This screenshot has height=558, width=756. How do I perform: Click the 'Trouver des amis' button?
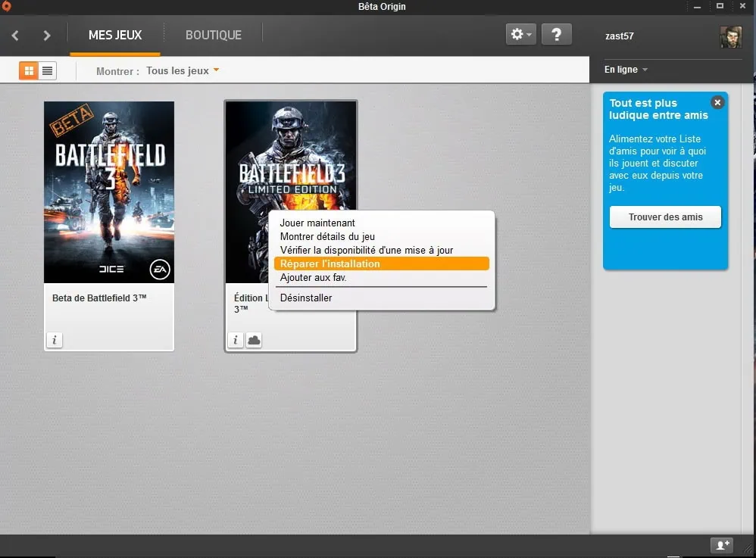665,217
